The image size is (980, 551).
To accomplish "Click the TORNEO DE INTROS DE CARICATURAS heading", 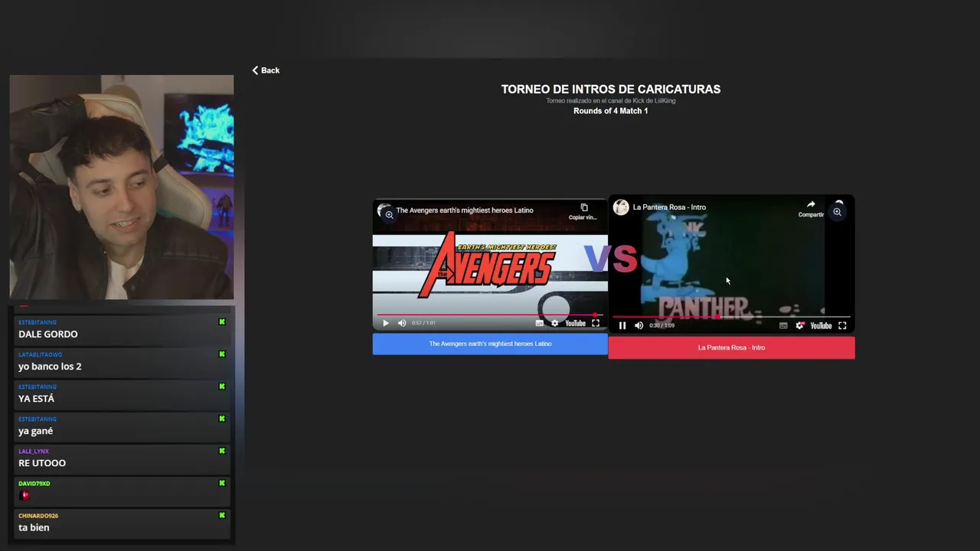I will (x=611, y=90).
